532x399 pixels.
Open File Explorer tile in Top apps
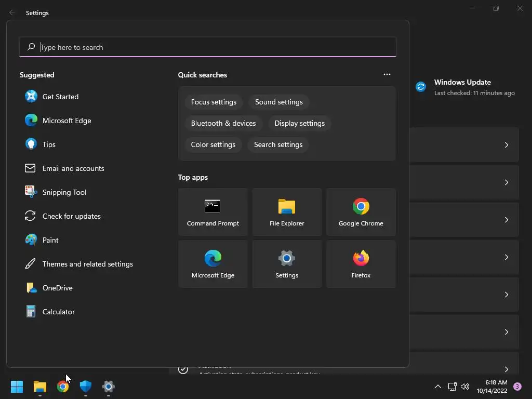[x=287, y=212]
